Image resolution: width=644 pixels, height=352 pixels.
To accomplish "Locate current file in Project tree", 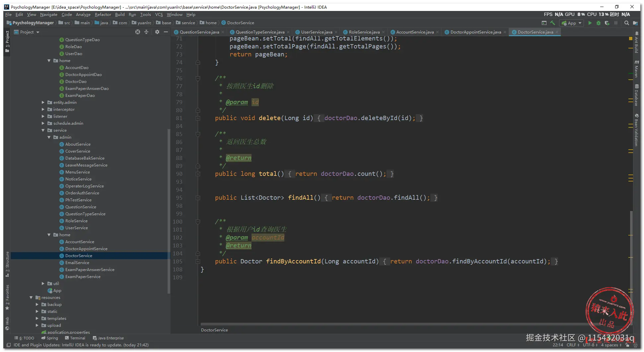I will click(138, 32).
